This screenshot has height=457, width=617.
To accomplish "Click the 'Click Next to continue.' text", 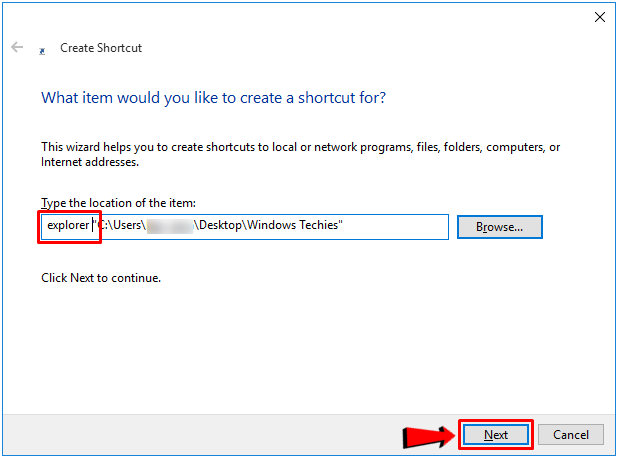I will tap(101, 278).
